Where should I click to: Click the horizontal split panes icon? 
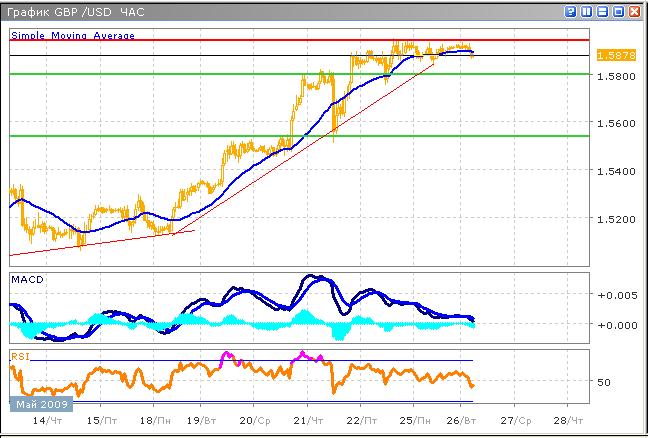(602, 11)
